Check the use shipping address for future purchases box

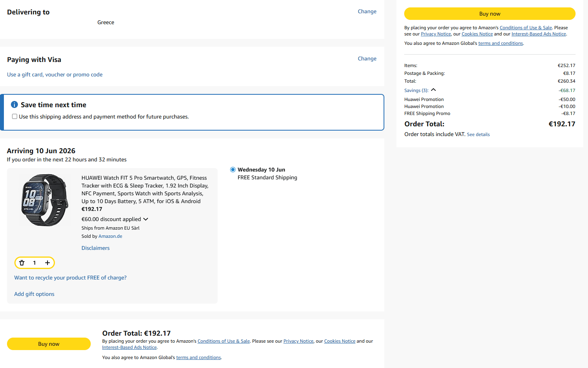(14, 117)
